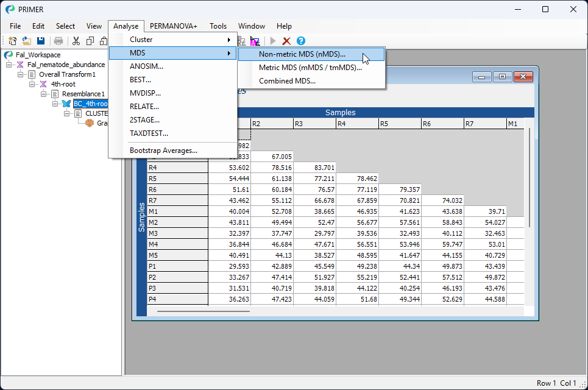Screen dimensions: 588x390
Task: Maximize the inner resemblance matrix window
Action: click(x=502, y=77)
